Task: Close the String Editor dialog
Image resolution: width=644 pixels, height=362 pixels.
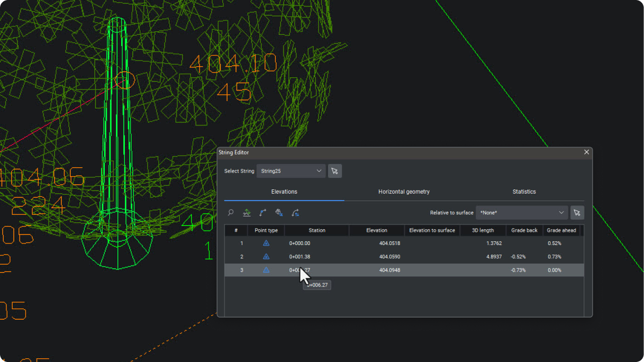Action: [x=586, y=152]
